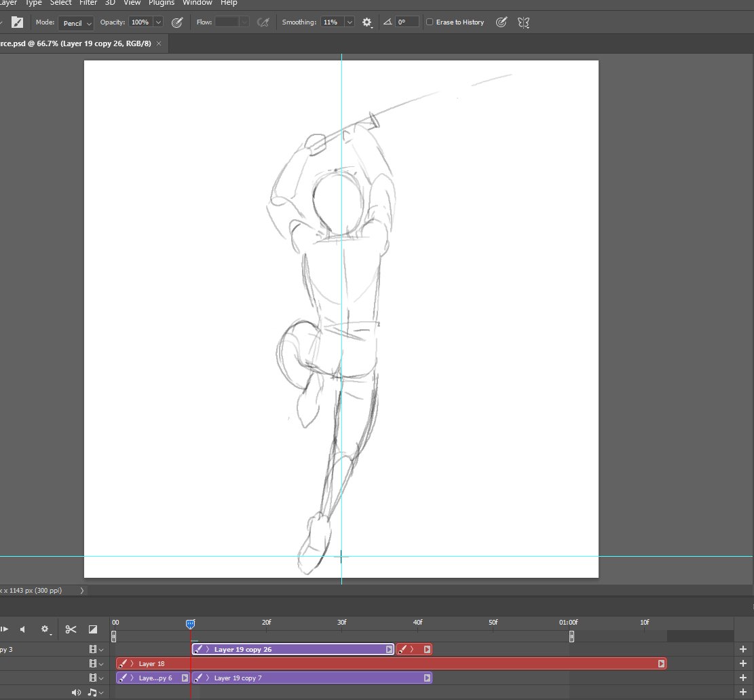This screenshot has height=700, width=754.
Task: Add media to third track plus
Action: [x=743, y=678]
